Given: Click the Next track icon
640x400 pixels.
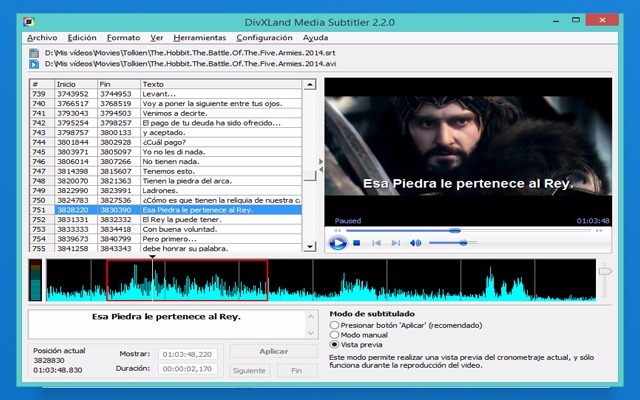Looking at the screenshot, I should coord(396,243).
